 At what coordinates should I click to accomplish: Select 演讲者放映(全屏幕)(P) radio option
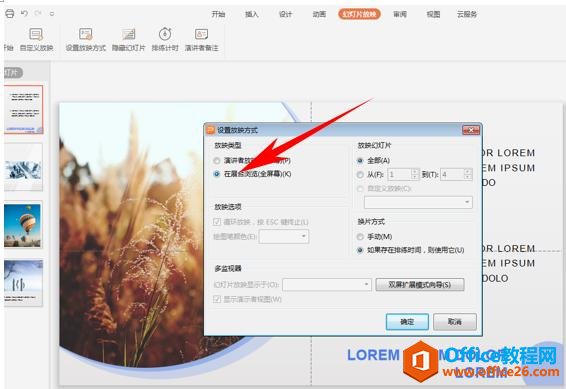click(x=217, y=161)
